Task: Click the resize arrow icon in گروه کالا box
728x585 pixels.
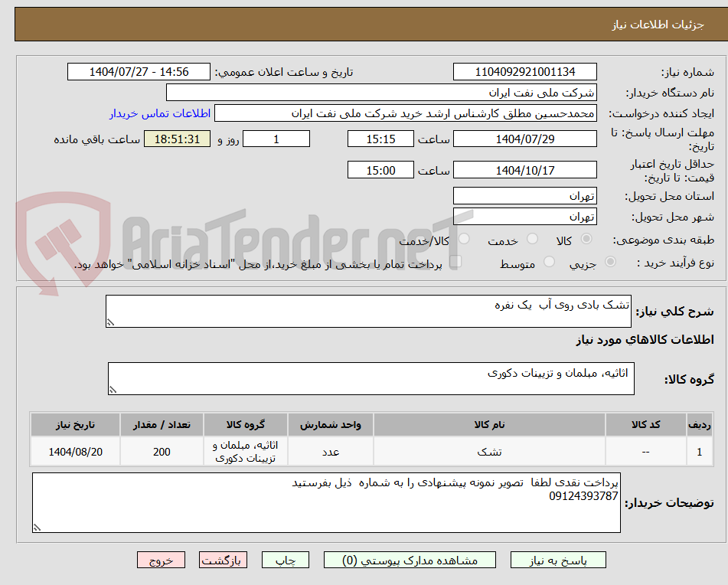Action: (x=112, y=389)
